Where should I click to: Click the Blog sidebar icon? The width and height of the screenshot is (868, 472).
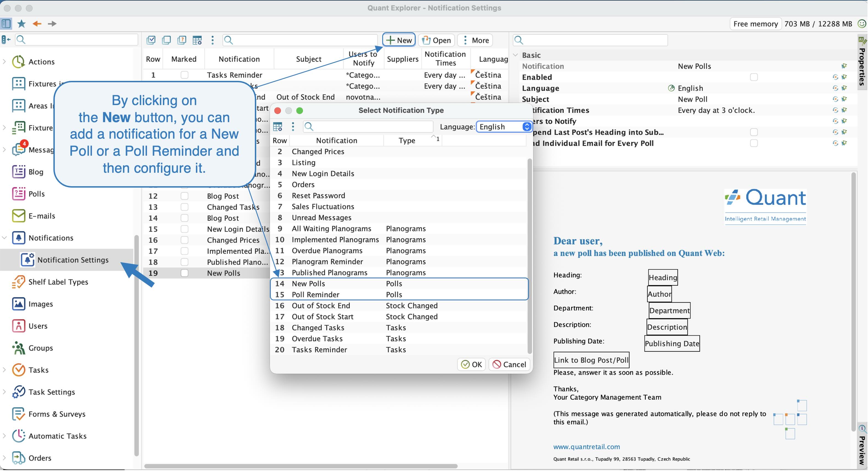coord(18,172)
